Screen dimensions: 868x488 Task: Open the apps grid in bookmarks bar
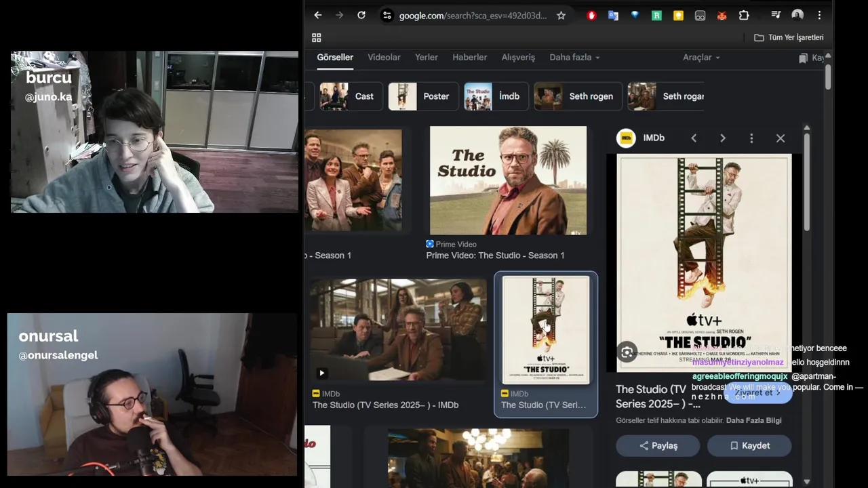click(x=316, y=37)
